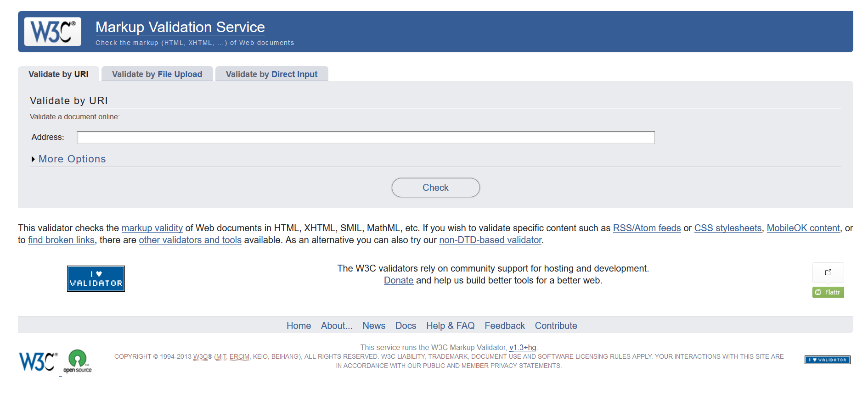Click the open source logo in the footer
The image size is (868, 411).
point(78,361)
